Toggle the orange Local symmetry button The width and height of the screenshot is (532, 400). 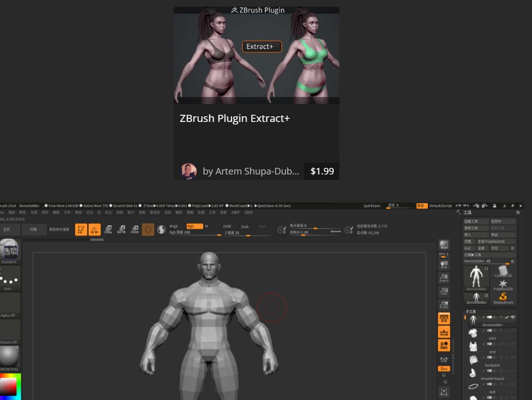(x=444, y=345)
